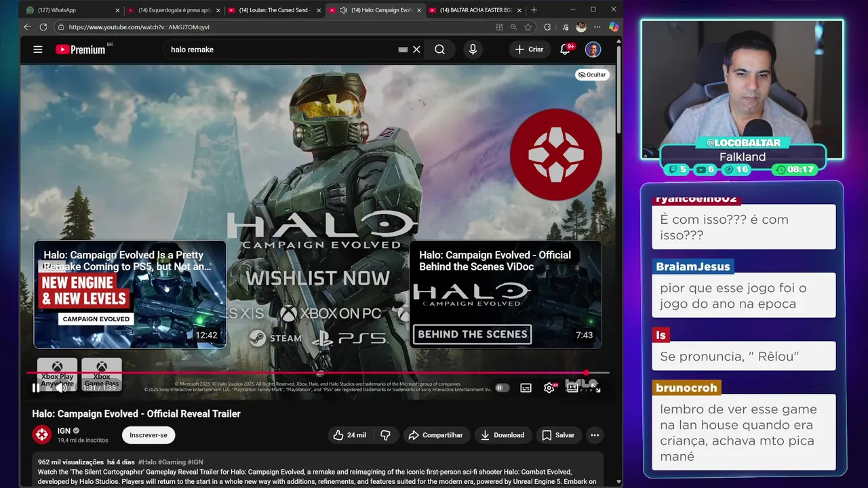Viewport: 868px width, 488px height.
Task: Hide end-screen cards with Ocultar
Action: pos(592,75)
